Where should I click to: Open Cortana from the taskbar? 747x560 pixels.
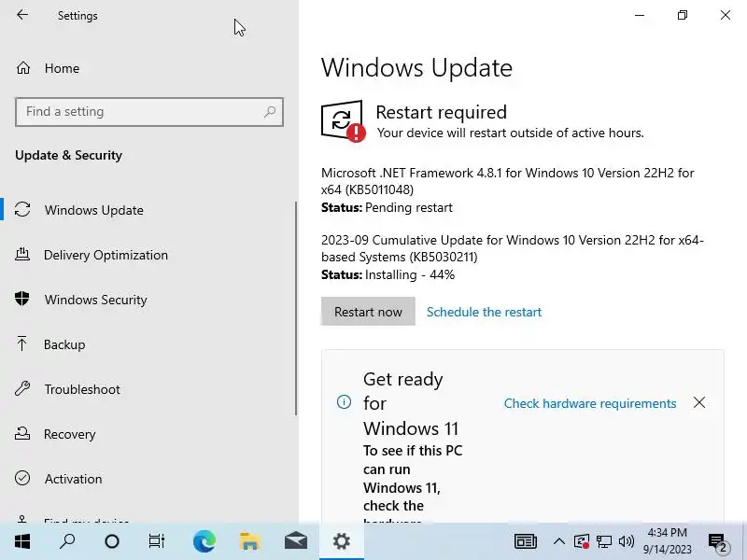tap(112, 541)
